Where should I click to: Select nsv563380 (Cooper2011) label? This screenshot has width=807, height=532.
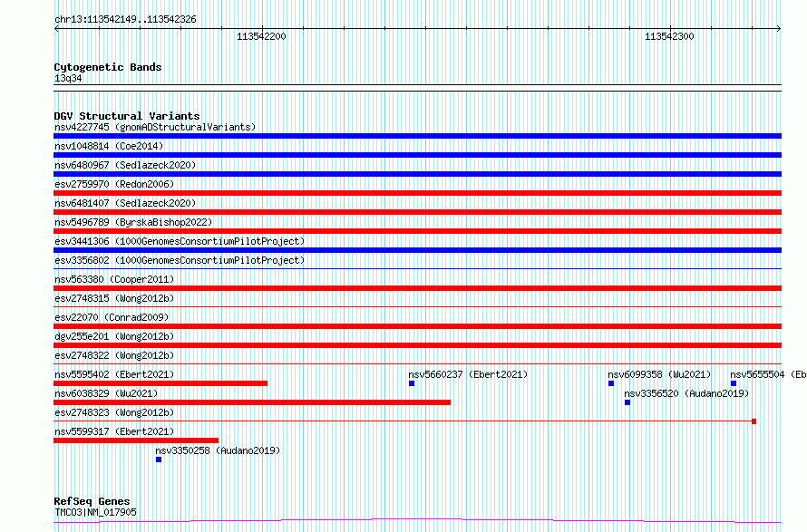pyautogui.click(x=114, y=279)
